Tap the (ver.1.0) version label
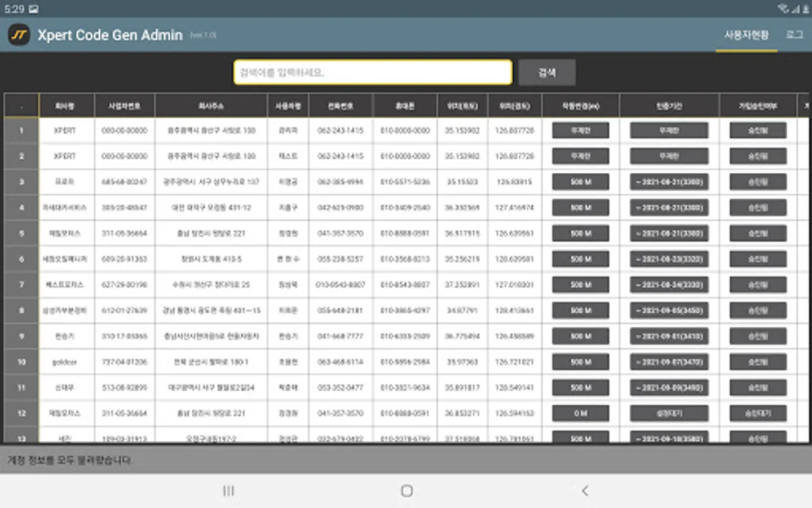This screenshot has height=508, width=812. point(203,35)
